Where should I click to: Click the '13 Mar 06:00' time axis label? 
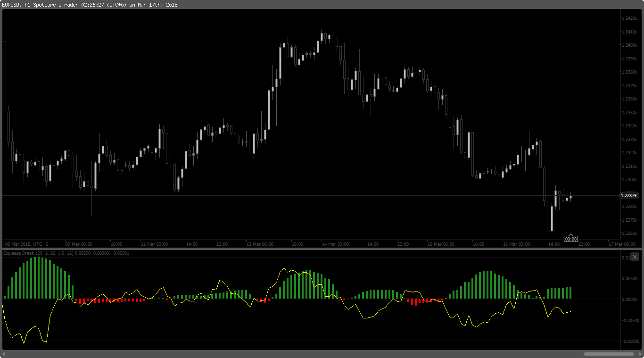click(x=260, y=244)
